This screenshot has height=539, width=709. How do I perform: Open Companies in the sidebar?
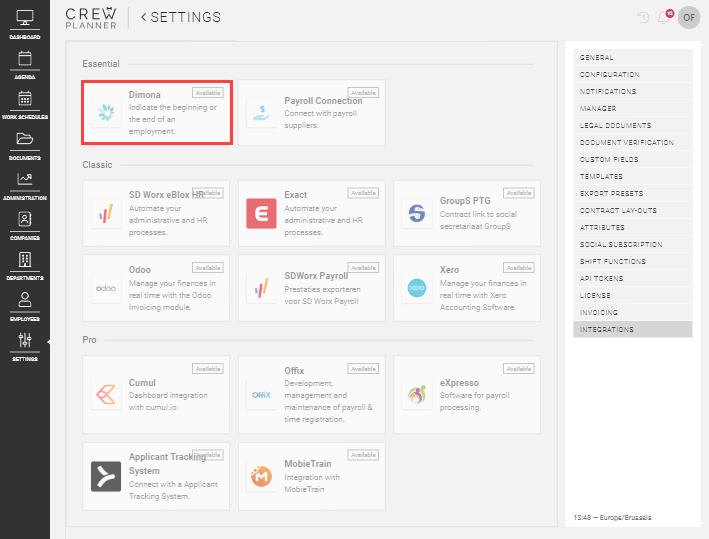[25, 224]
